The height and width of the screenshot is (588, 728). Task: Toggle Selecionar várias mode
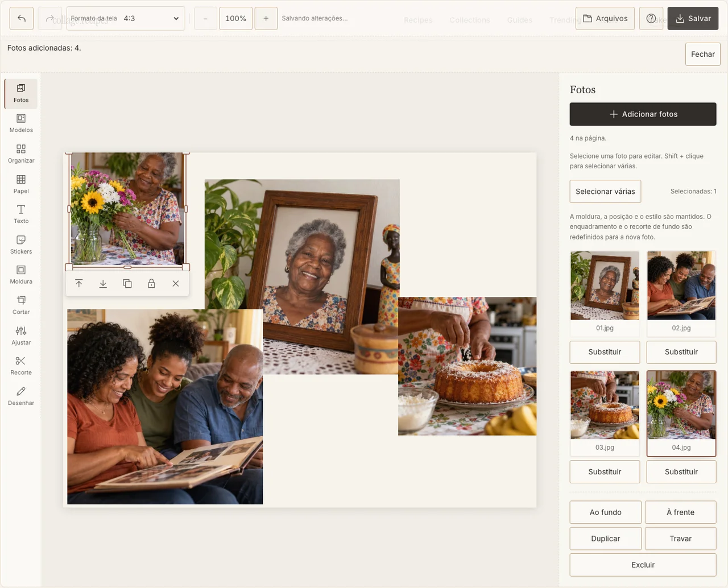point(605,191)
